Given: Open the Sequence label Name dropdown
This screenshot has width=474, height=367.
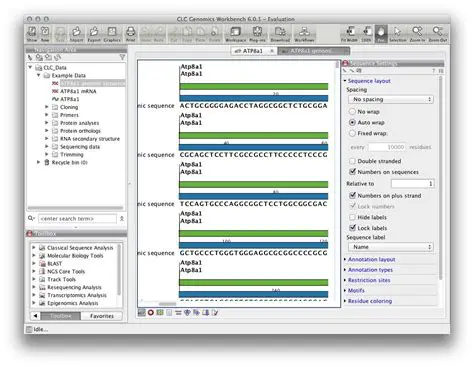Looking at the screenshot, I should (x=391, y=247).
